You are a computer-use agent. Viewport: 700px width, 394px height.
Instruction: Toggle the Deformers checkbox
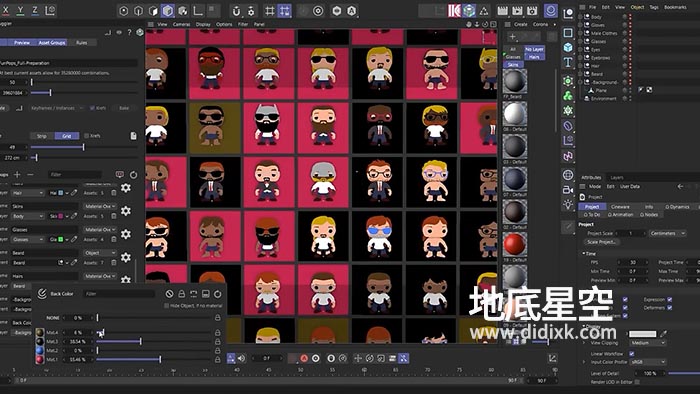670,307
